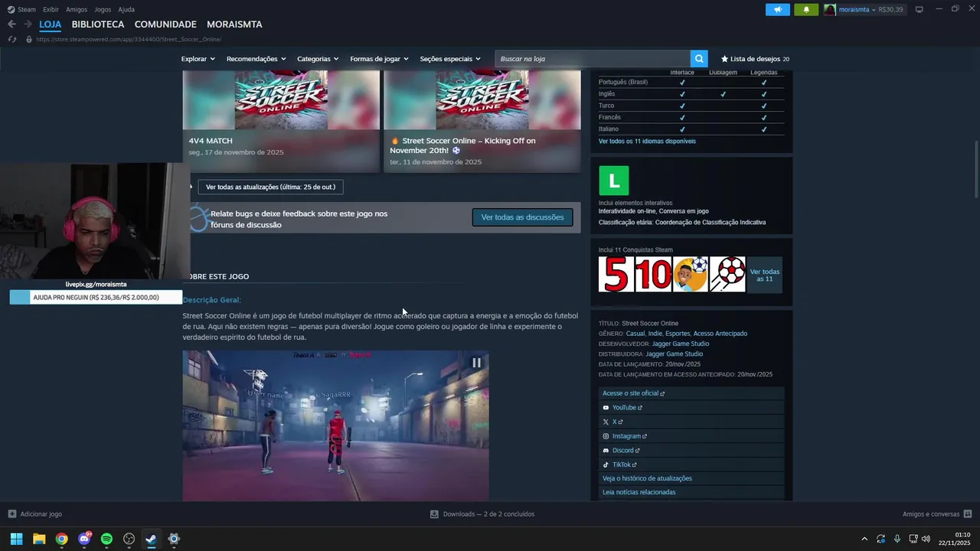Open the green notifications bell
This screenshot has width=980, height=551.
pyautogui.click(x=806, y=9)
